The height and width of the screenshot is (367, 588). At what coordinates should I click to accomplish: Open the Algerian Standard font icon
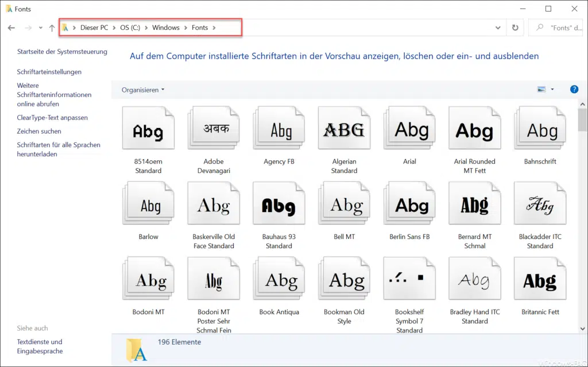[344, 130]
